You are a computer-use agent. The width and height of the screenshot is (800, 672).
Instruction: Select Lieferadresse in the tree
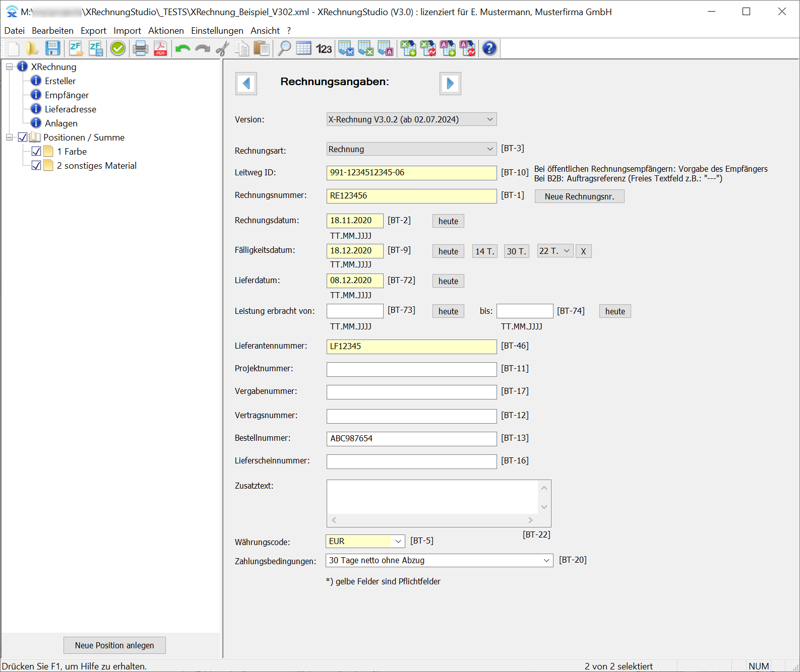click(70, 109)
